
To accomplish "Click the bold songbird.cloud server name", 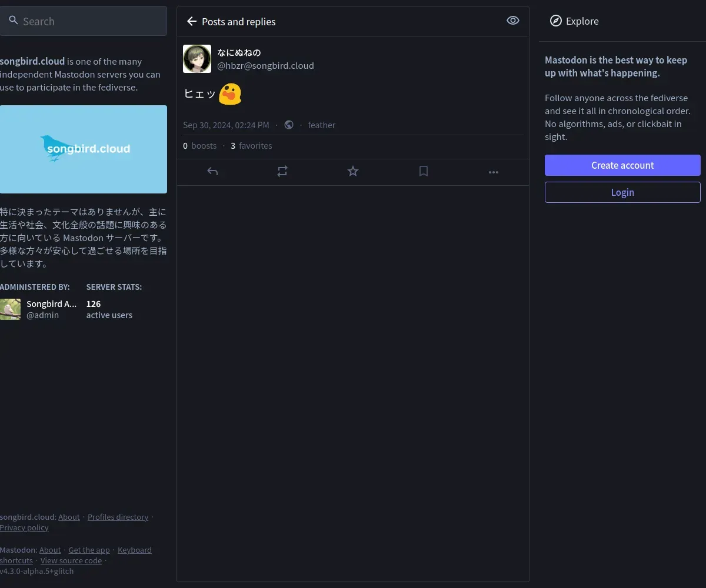I will click(x=32, y=61).
